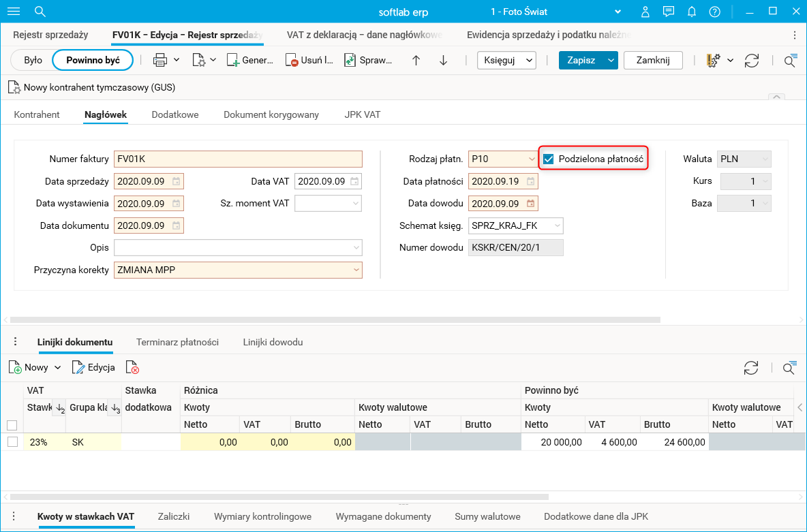Click the delete line icon next to Edycja
Screen dimensions: 807x532
point(133,368)
